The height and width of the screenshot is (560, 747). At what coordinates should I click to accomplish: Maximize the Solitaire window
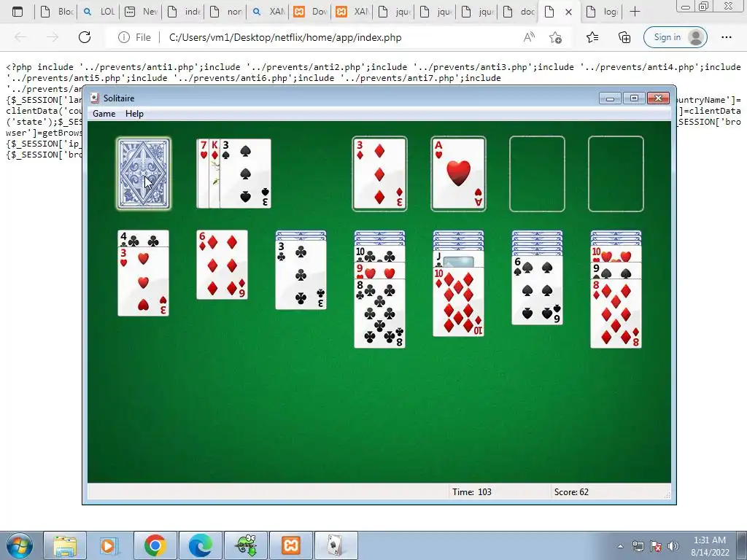634,98
